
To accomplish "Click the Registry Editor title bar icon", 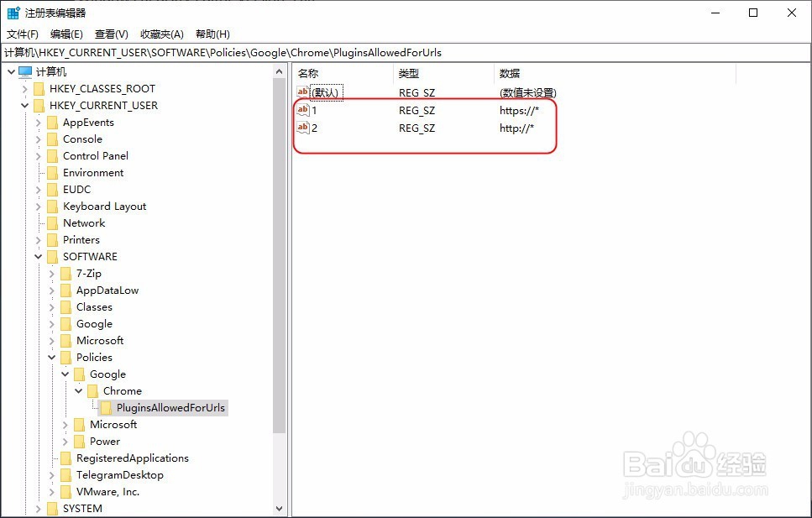I will tap(13, 13).
